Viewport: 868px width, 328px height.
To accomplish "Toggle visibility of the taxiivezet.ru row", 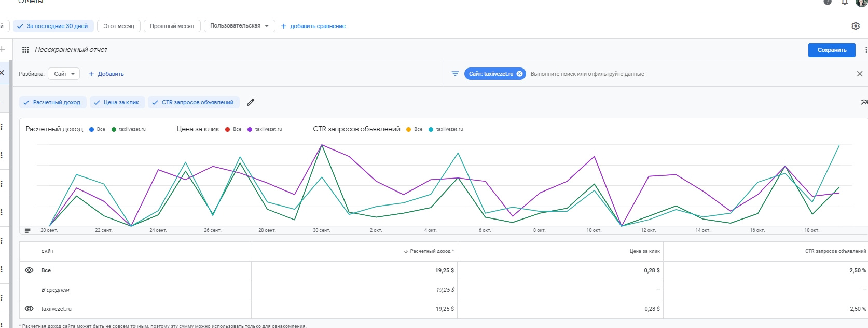I will (x=30, y=309).
